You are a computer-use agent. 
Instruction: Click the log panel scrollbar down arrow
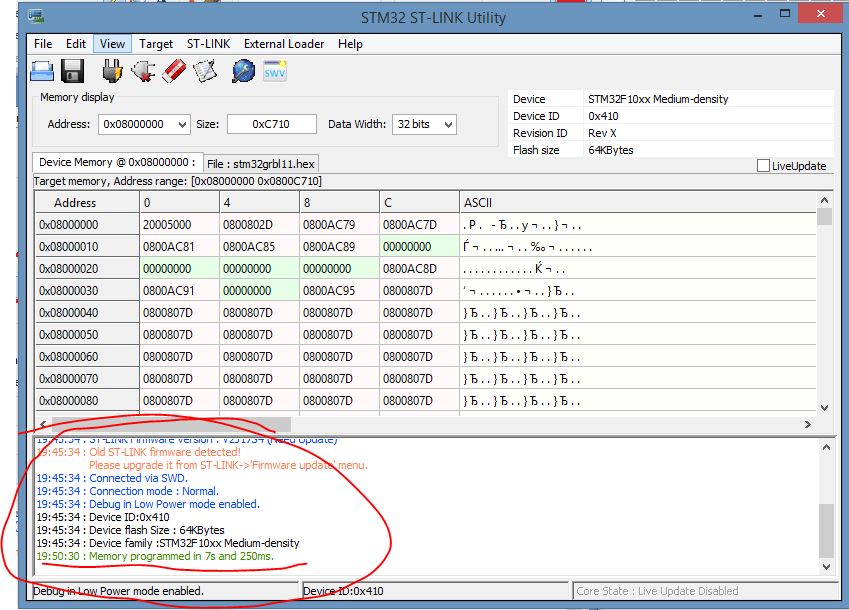click(x=825, y=567)
